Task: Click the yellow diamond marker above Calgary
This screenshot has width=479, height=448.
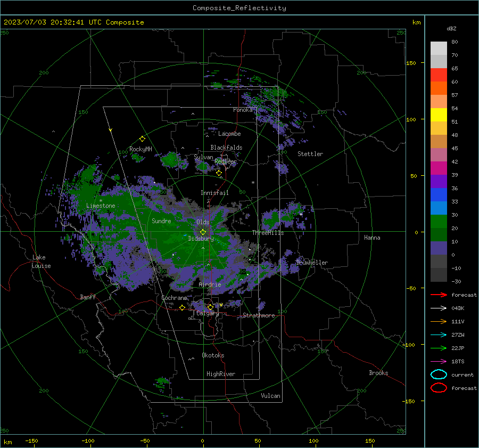Action: (x=210, y=307)
